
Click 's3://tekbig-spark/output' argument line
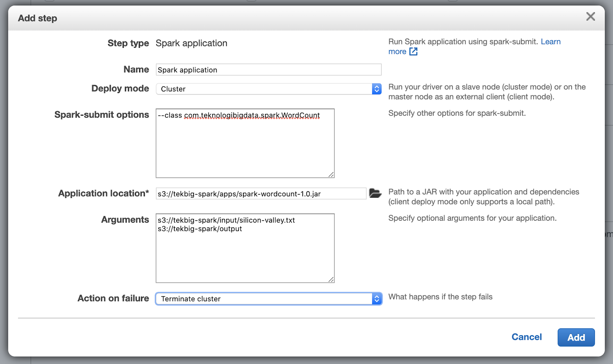(x=200, y=229)
